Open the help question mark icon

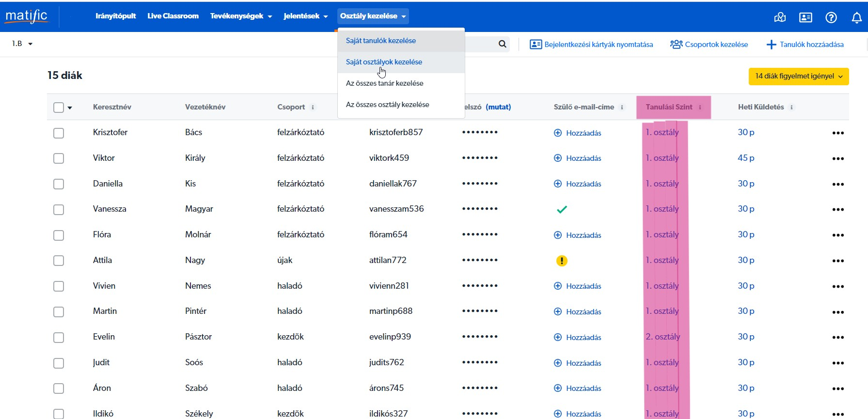coord(831,17)
